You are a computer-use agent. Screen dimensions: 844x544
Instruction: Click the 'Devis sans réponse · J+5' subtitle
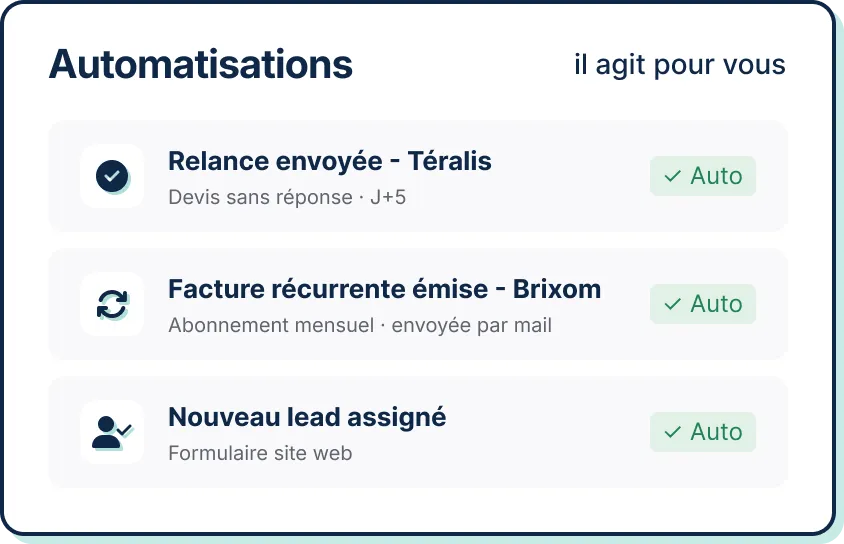pos(287,197)
